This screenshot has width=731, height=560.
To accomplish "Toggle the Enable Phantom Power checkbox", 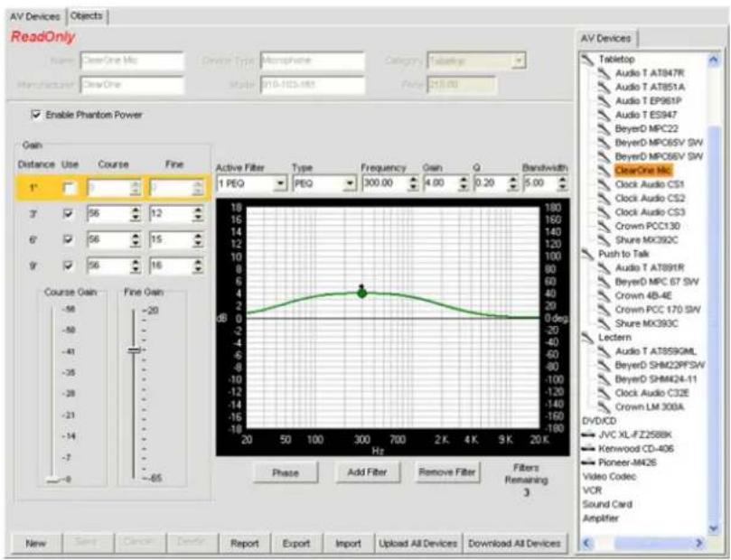I will (35, 115).
